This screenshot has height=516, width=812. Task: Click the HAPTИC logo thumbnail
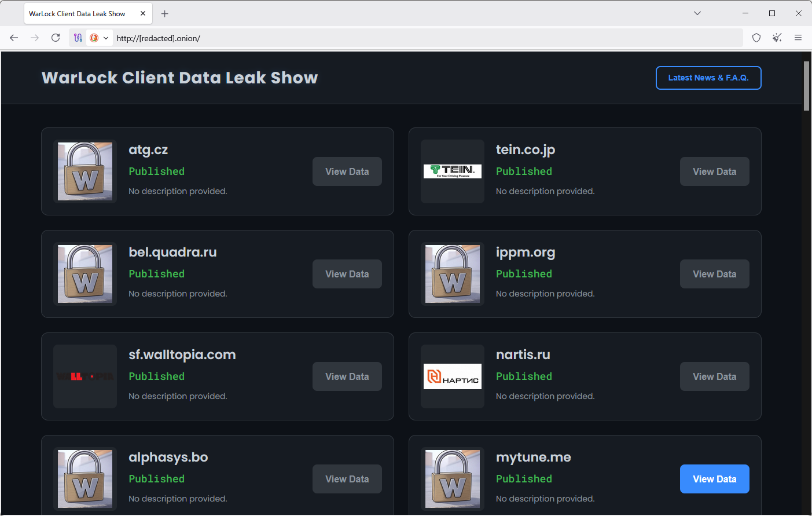(453, 376)
